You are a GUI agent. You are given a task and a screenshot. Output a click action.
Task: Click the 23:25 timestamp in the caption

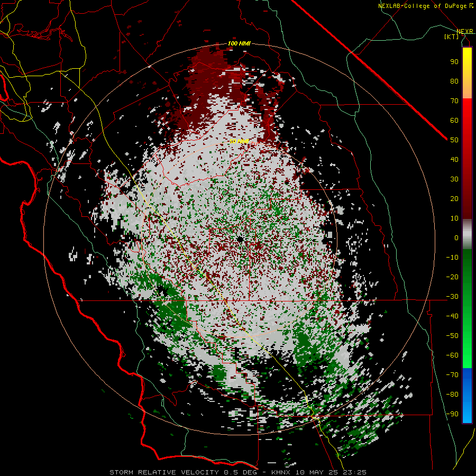(354, 472)
